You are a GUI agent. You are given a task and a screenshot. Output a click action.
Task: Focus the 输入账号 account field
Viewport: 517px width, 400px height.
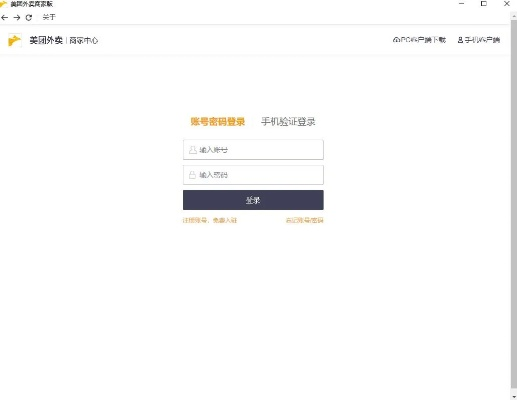(x=253, y=150)
